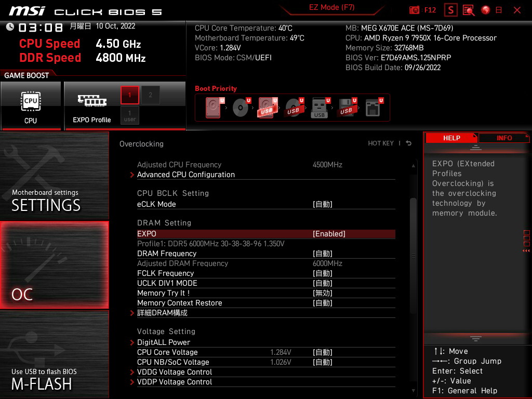Click the back arrow next to HOT KEY
The width and height of the screenshot is (532, 399).
(409, 143)
